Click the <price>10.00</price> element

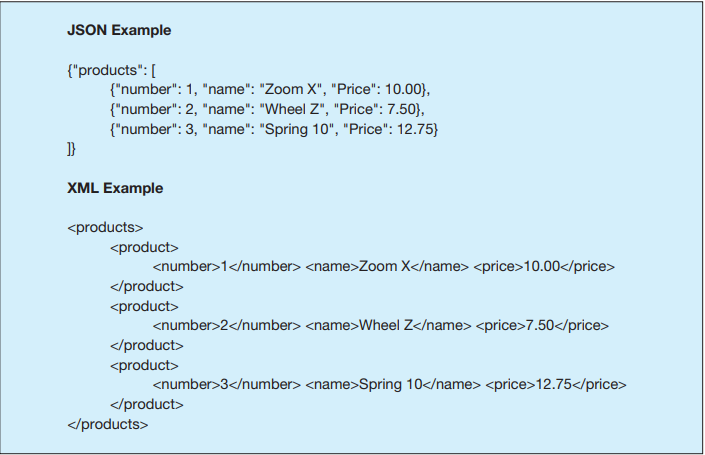click(x=544, y=267)
